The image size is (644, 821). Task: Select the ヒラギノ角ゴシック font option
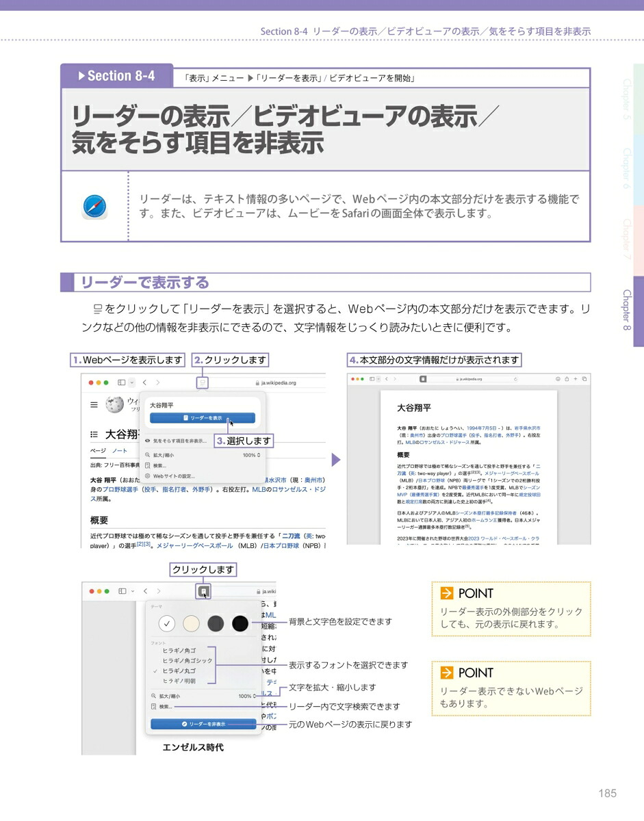188,661
